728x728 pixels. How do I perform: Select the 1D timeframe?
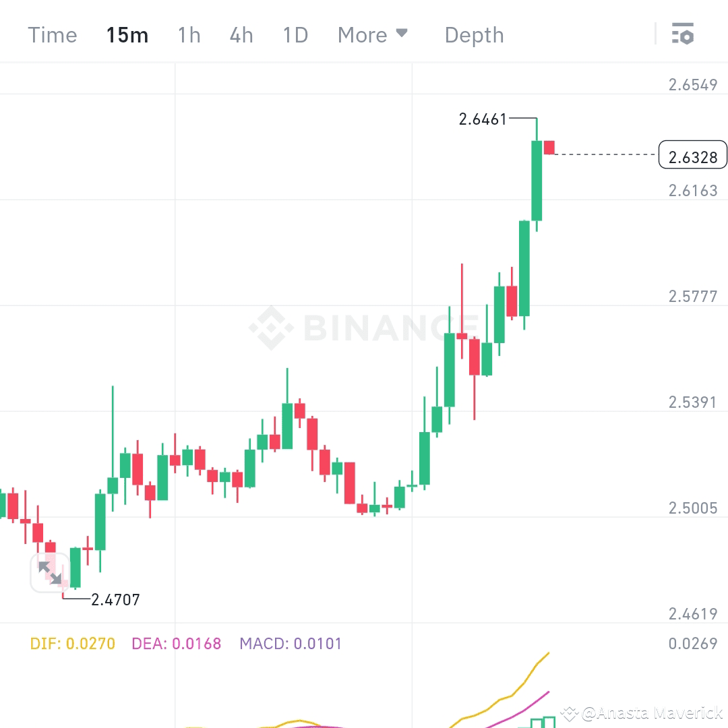(x=295, y=34)
